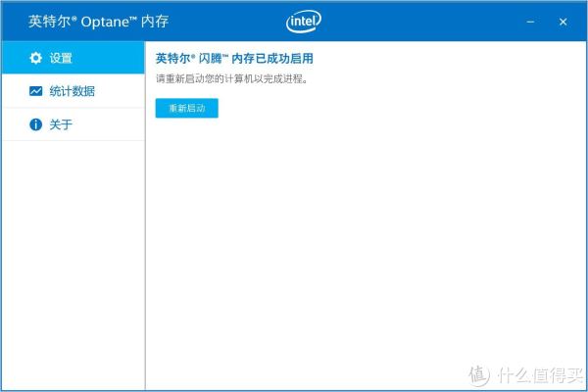
Task: Click the Intel logo in title bar
Action: coord(305,21)
